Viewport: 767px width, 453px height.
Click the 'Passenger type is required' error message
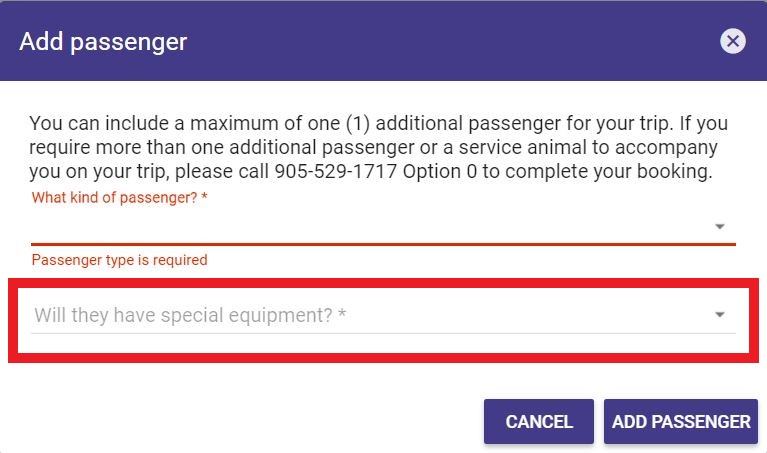pos(119,260)
